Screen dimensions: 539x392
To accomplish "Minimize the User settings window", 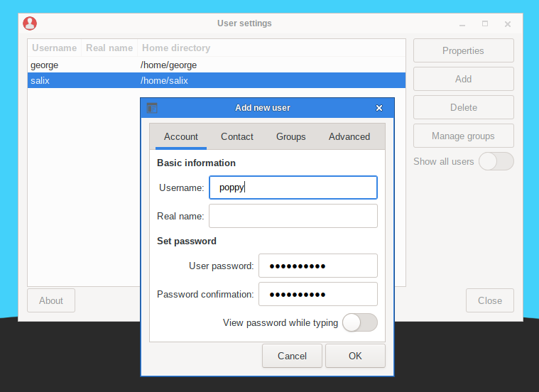I will (x=462, y=24).
